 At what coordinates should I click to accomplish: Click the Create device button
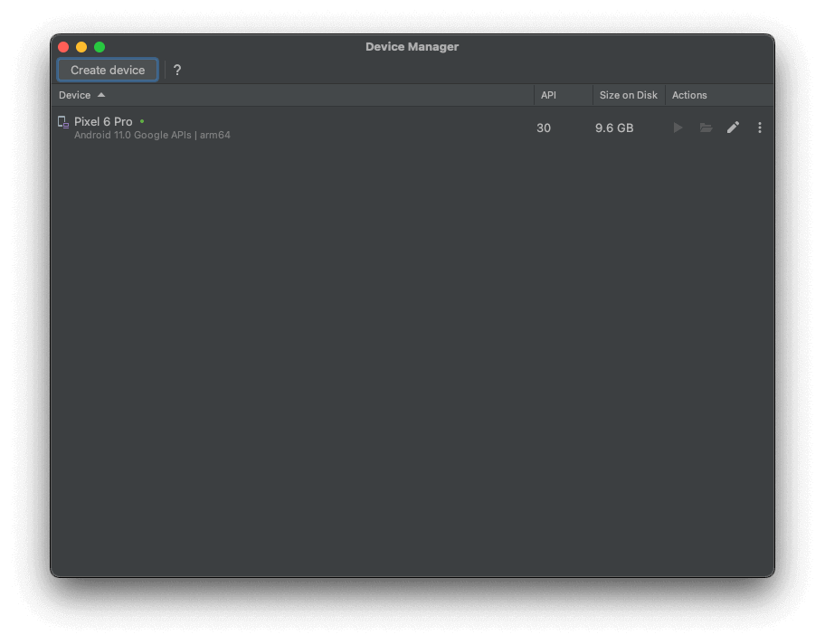[x=107, y=70]
